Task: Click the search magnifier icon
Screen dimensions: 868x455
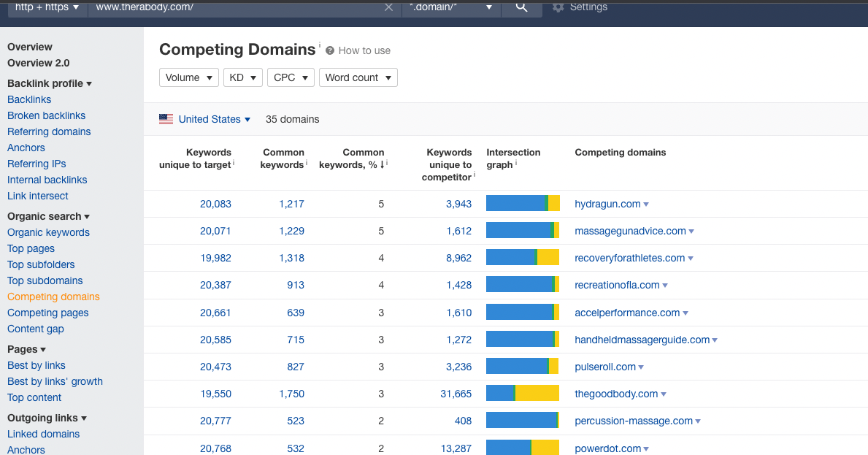Action: (x=521, y=7)
